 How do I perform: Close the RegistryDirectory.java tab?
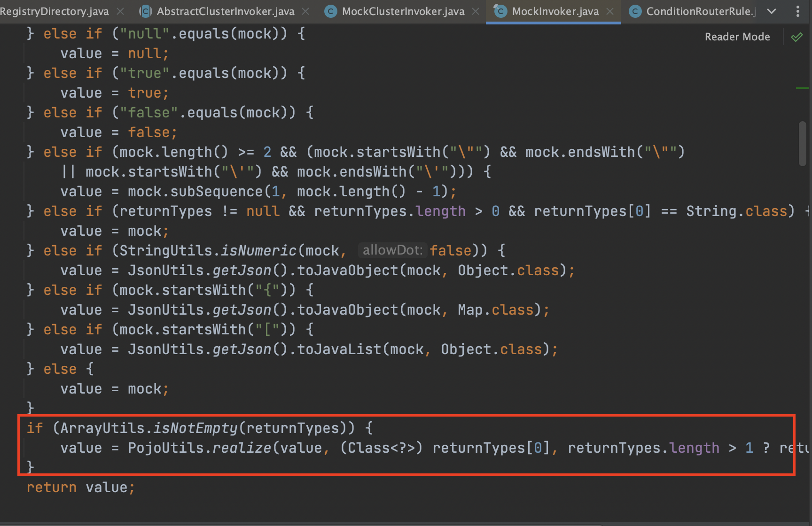120,11
